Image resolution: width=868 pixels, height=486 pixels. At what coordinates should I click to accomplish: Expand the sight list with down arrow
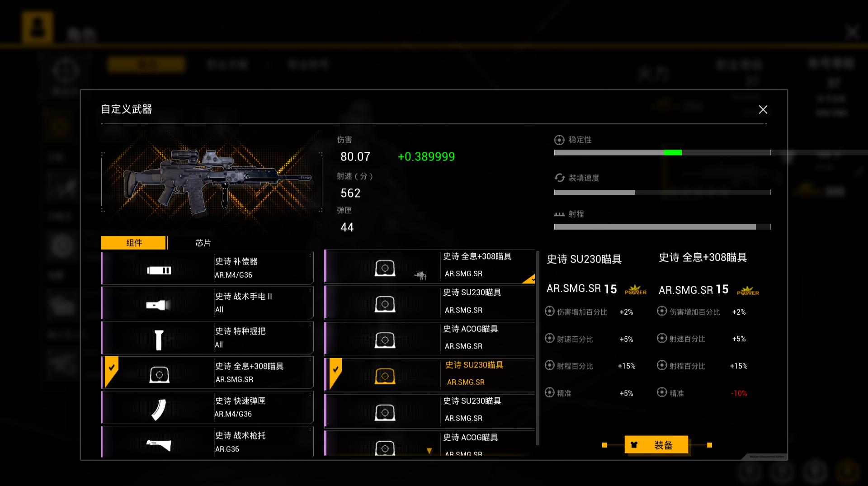coord(429,451)
